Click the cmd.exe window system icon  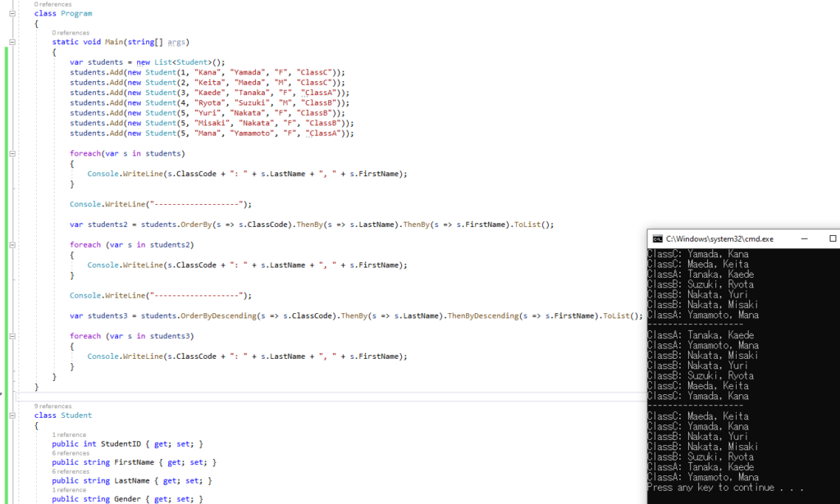pos(657,238)
